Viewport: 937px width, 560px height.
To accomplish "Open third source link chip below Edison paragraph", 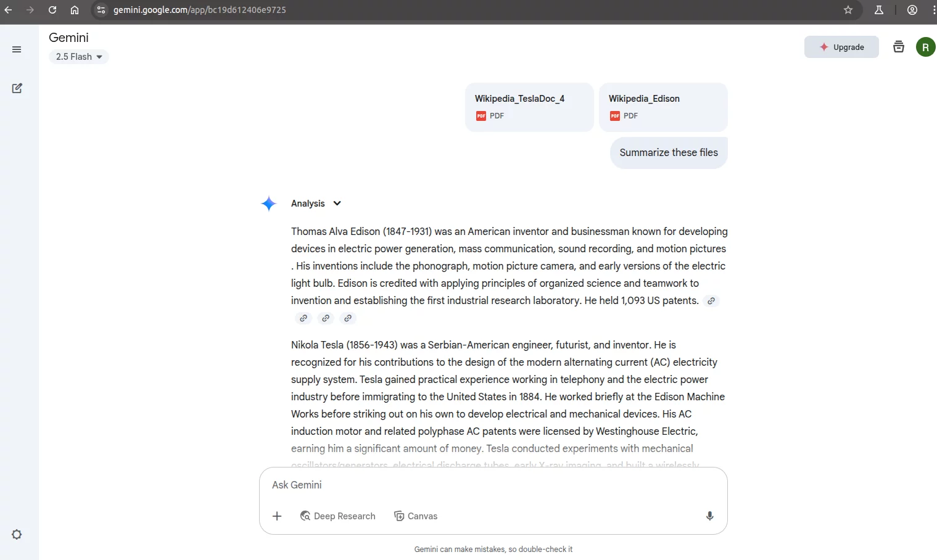I will point(348,318).
